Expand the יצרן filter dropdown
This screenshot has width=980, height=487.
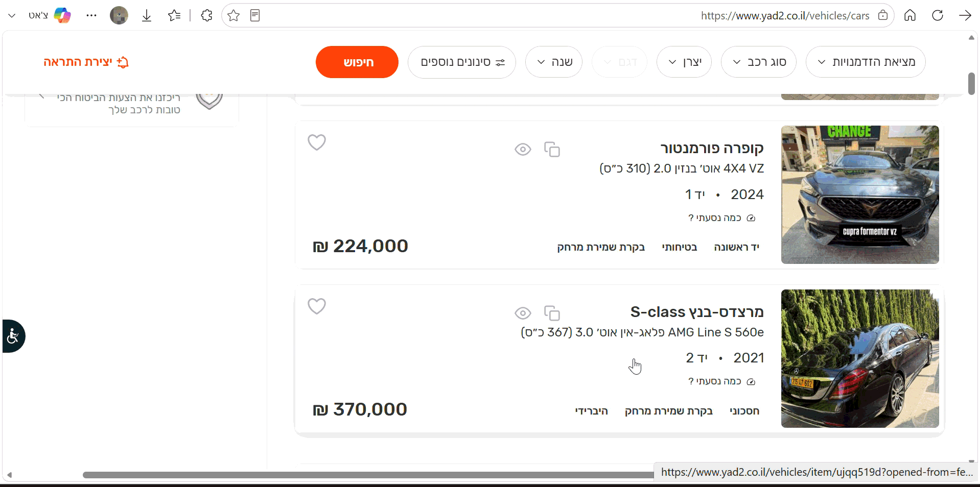684,62
